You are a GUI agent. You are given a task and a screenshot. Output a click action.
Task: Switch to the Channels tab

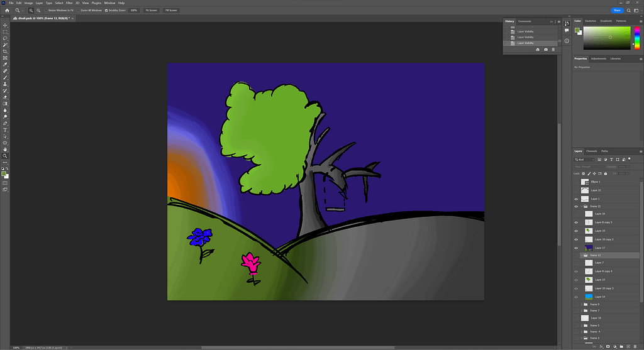(x=592, y=151)
